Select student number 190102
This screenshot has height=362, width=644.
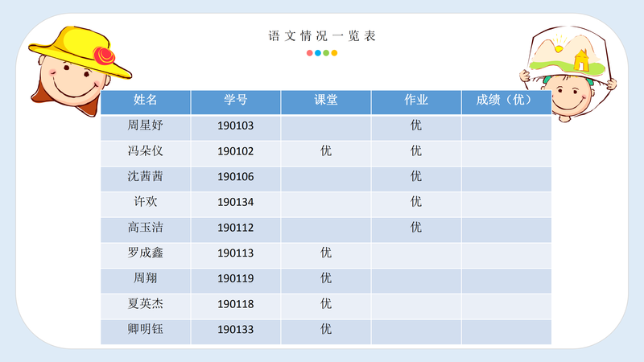pyautogui.click(x=236, y=151)
